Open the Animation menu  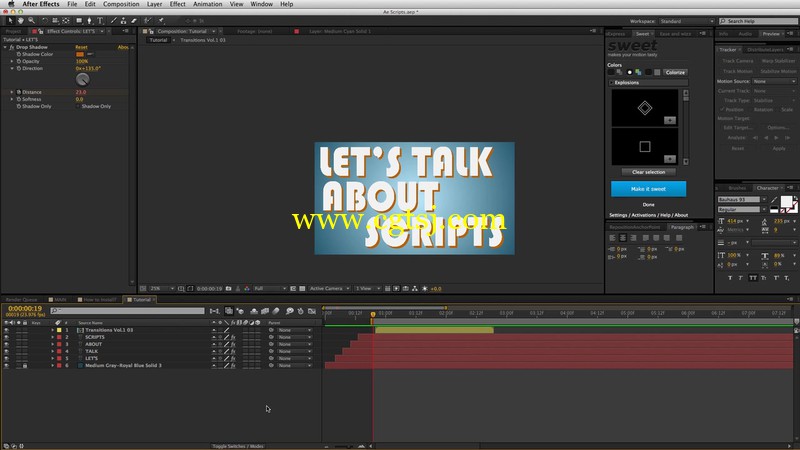coord(207,4)
